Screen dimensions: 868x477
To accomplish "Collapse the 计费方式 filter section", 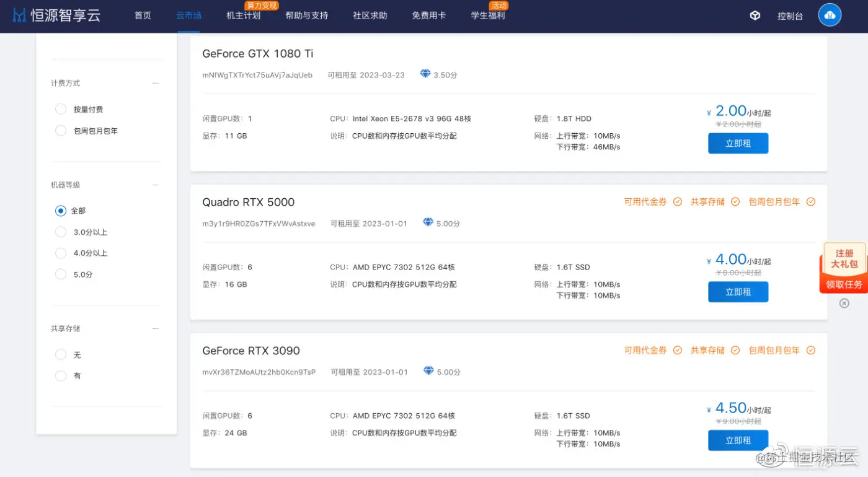I will tap(156, 83).
